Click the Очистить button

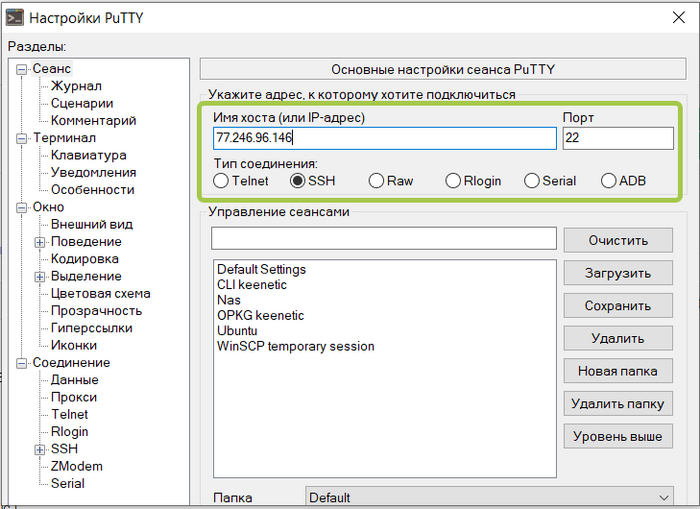[x=618, y=241]
